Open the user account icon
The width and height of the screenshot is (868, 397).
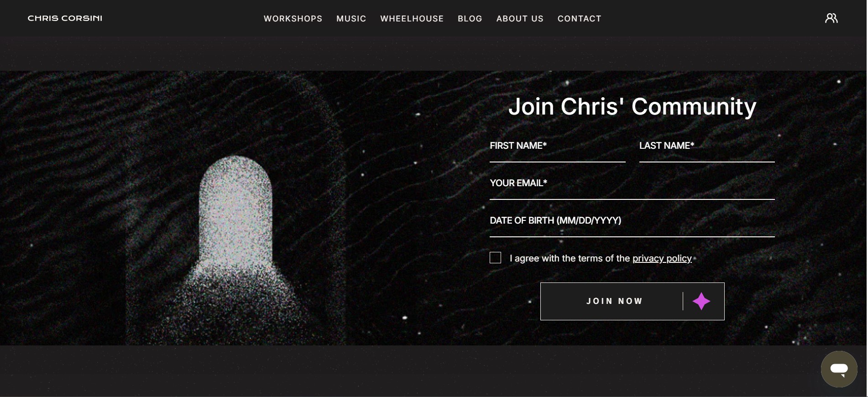coord(831,18)
